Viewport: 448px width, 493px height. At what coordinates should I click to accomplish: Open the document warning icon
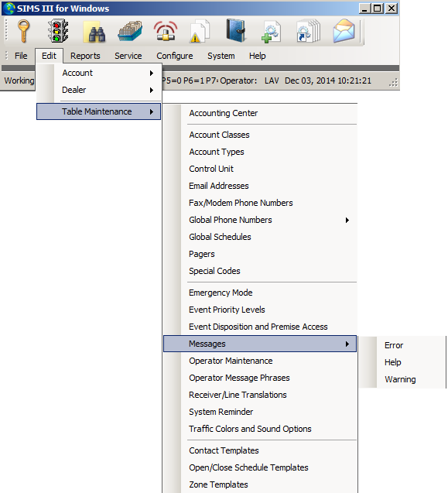click(200, 31)
